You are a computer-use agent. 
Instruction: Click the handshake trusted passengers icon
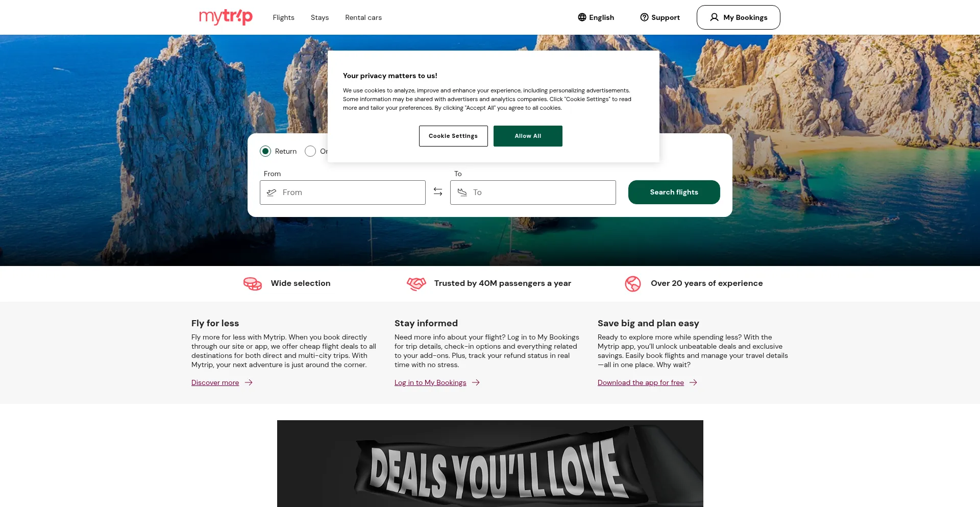[416, 283]
